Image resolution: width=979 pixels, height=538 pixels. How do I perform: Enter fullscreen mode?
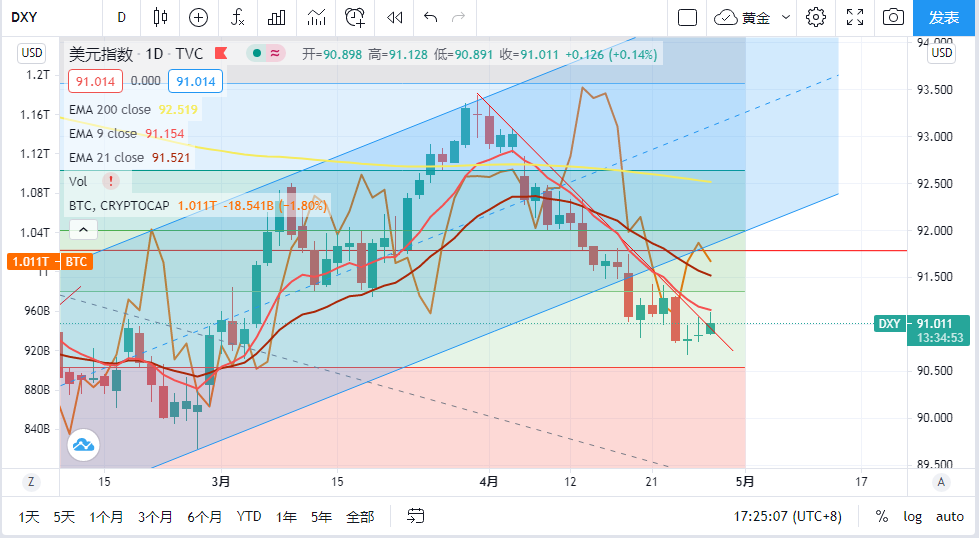[x=855, y=17]
